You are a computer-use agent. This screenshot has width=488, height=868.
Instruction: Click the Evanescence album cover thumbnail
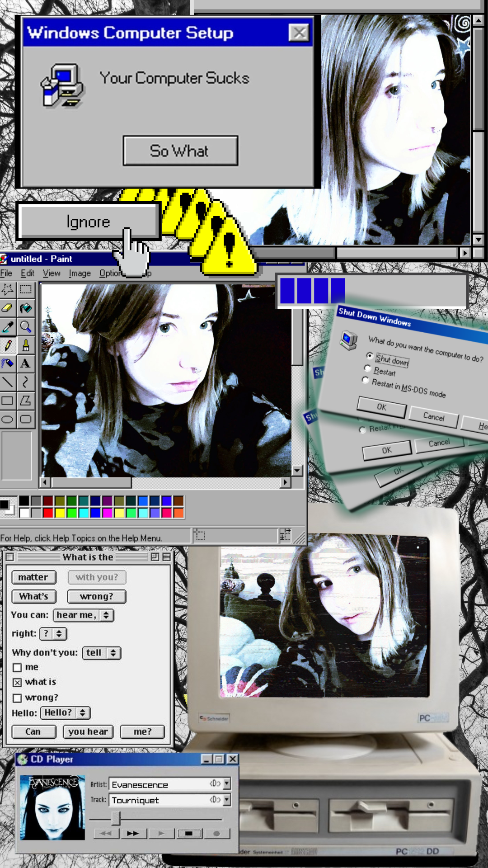pos(52,807)
